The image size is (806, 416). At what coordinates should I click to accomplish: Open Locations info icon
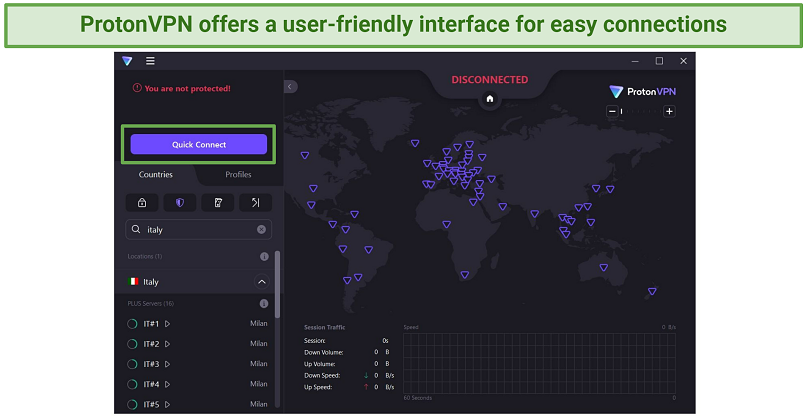point(264,256)
